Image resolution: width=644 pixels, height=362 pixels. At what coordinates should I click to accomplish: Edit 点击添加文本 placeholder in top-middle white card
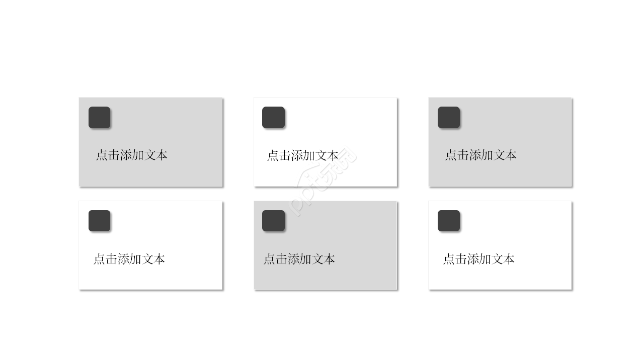tap(302, 155)
